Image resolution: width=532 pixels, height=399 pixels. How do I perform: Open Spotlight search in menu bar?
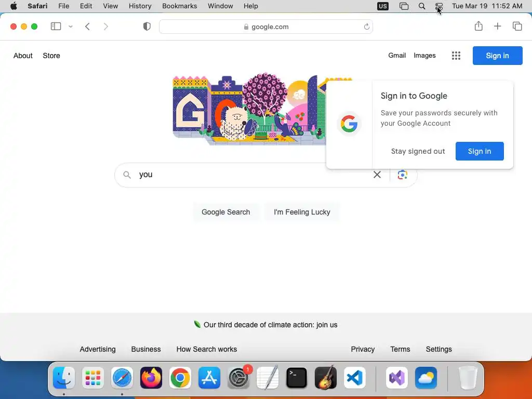(422, 6)
